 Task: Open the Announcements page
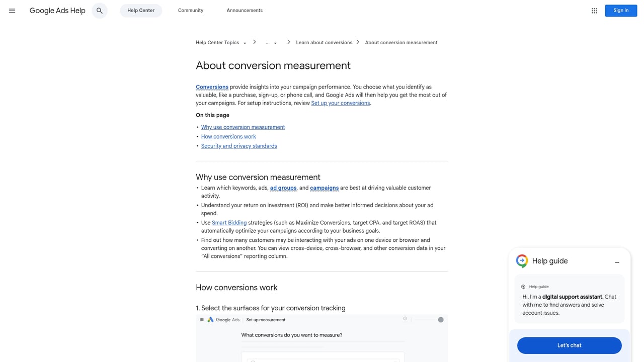click(x=245, y=10)
